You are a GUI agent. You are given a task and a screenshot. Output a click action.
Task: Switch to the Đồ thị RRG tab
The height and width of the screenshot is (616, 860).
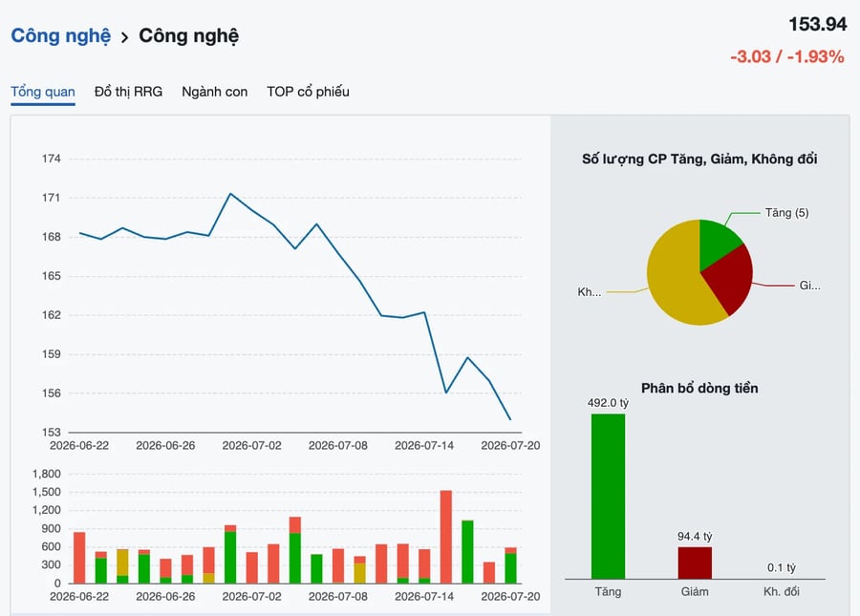click(x=128, y=92)
